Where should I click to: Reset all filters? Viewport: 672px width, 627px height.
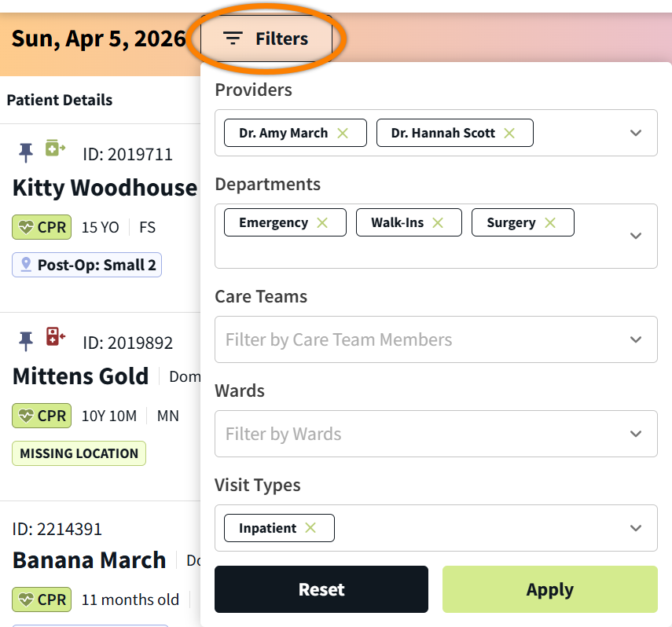pos(321,589)
